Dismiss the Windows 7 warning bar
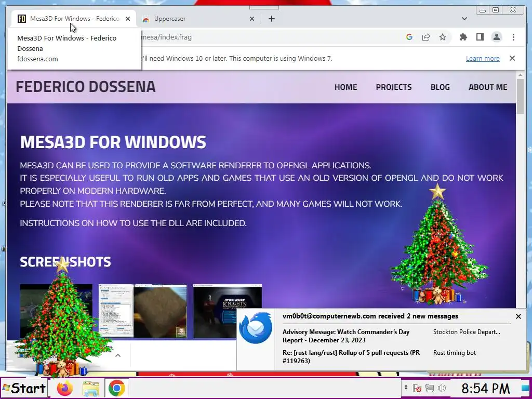The image size is (532, 399). click(512, 58)
